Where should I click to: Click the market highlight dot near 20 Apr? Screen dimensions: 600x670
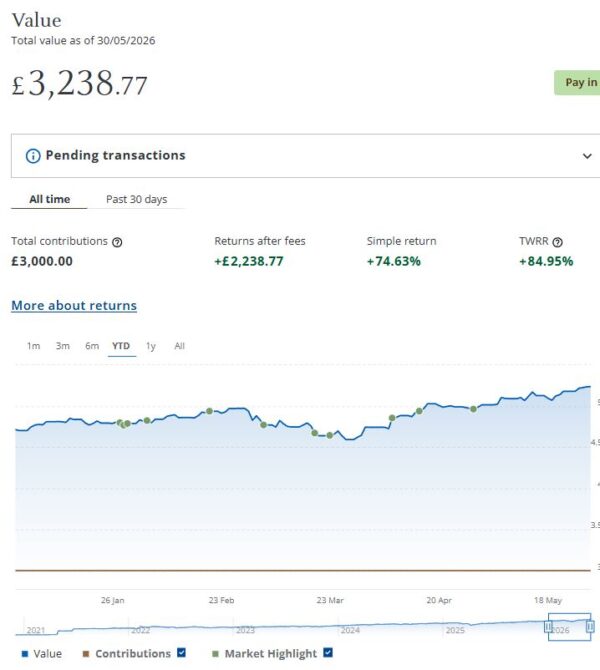[419, 411]
